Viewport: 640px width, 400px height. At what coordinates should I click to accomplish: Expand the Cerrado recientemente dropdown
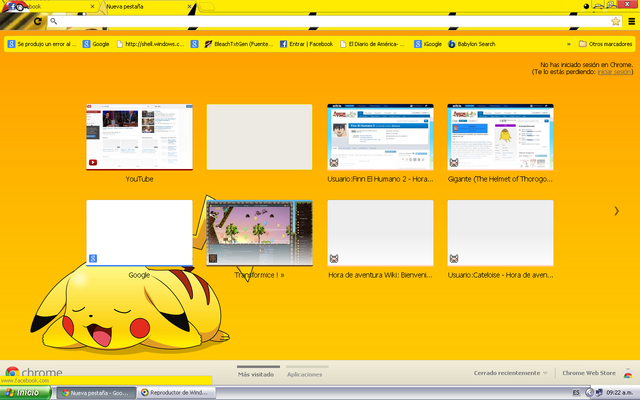[510, 373]
